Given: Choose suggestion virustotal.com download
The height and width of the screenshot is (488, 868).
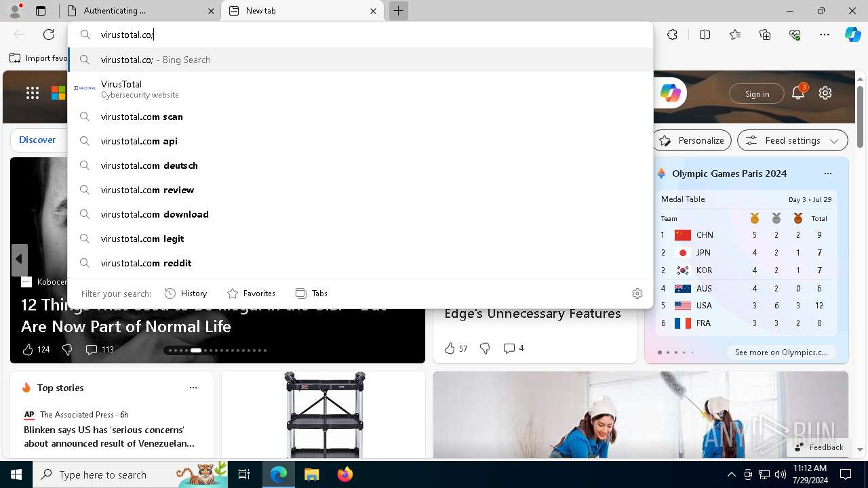Looking at the screenshot, I should click(360, 214).
